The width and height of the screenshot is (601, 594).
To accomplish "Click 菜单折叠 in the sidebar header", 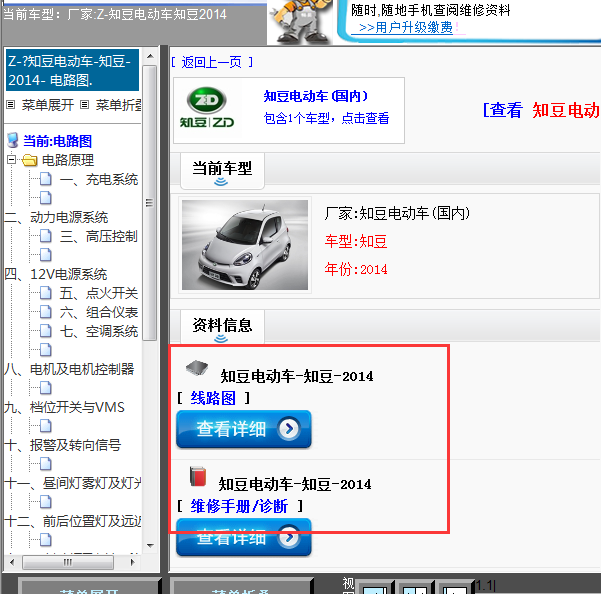I will (x=118, y=105).
